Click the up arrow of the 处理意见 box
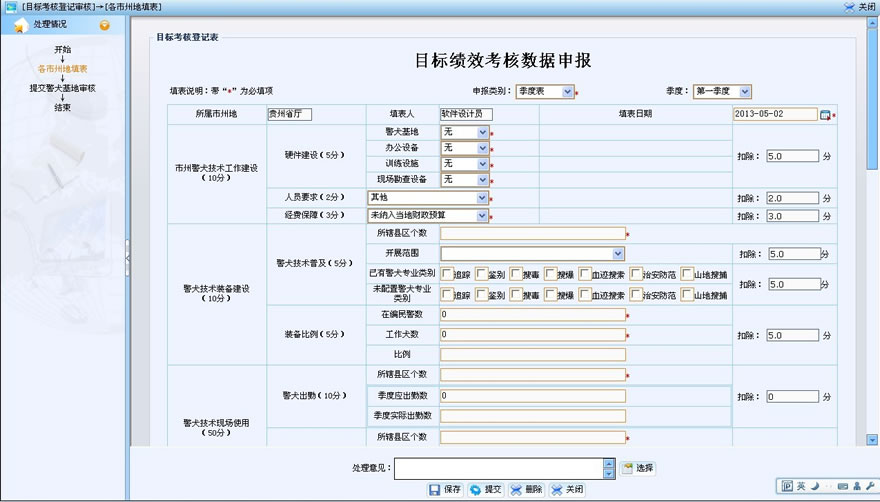Image resolution: width=880 pixels, height=502 pixels. (x=609, y=463)
